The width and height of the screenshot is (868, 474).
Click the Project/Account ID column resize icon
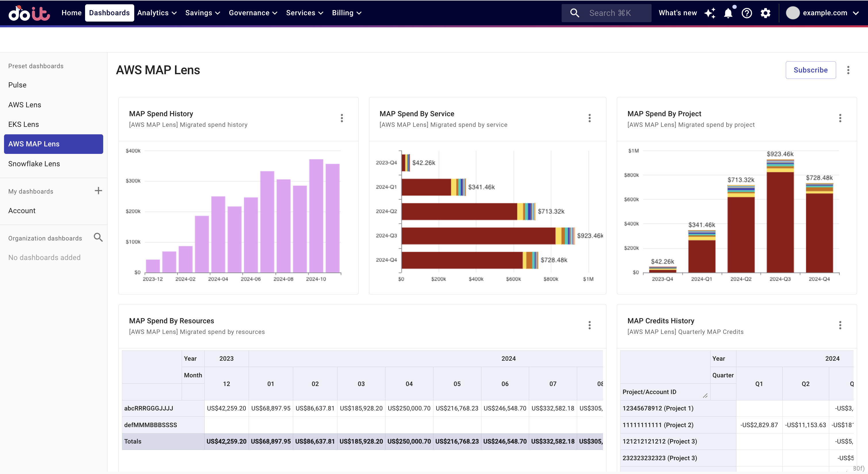point(705,395)
